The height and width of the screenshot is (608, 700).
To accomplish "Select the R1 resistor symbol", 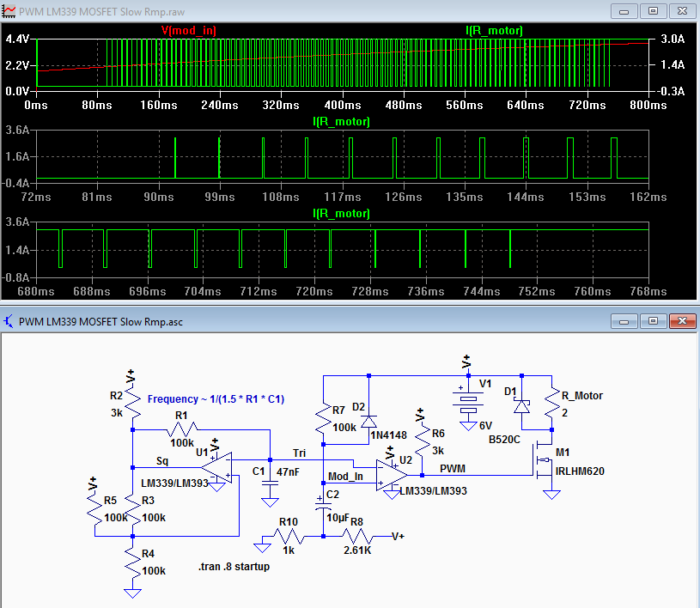I will [182, 429].
